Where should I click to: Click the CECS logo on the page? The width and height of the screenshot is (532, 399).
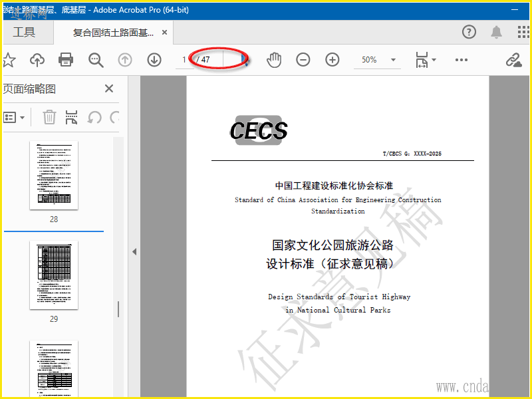click(259, 130)
